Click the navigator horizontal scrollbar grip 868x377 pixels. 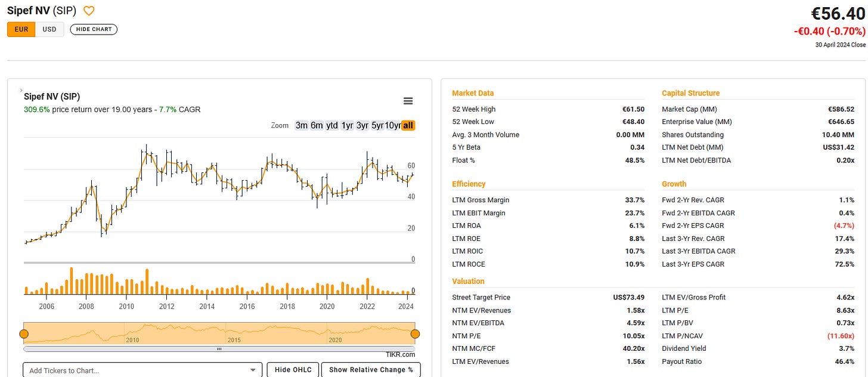(x=219, y=349)
